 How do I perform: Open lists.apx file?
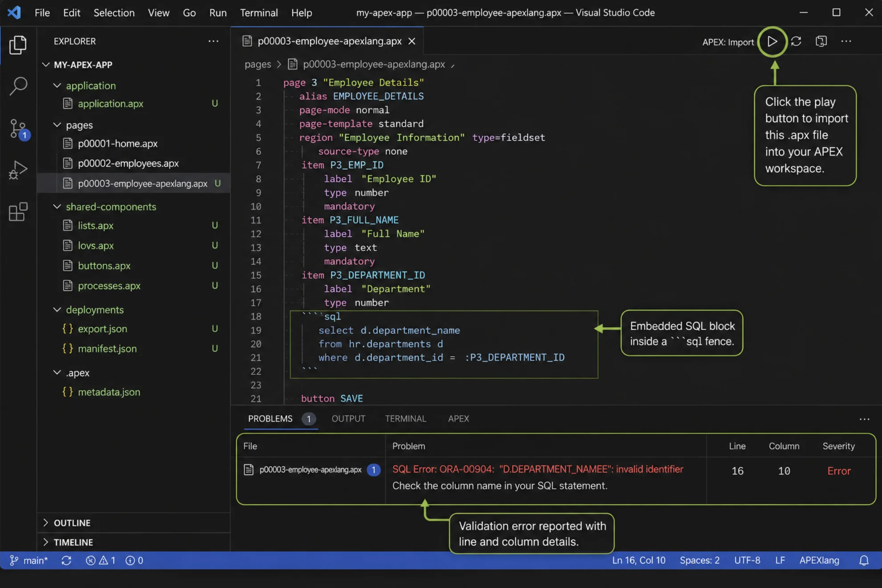(x=96, y=225)
